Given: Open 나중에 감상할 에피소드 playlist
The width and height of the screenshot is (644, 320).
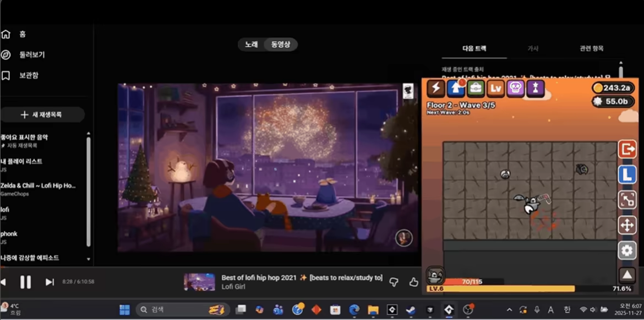Looking at the screenshot, I should [x=30, y=258].
